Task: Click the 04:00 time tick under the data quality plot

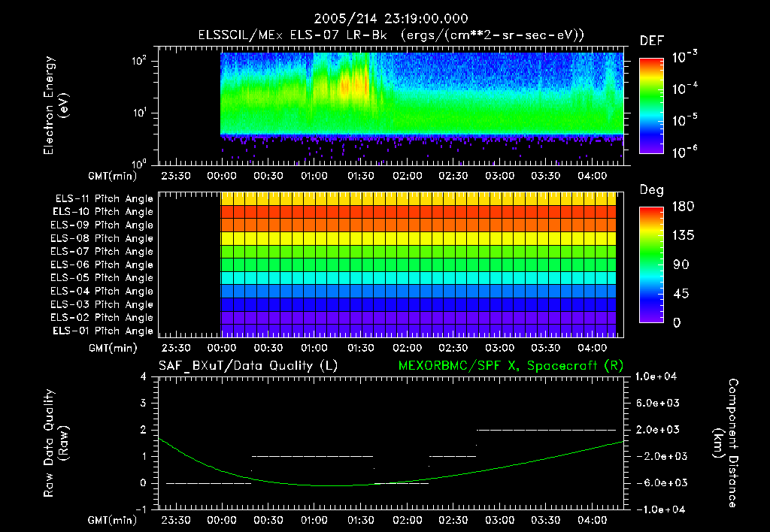Action: (593, 520)
